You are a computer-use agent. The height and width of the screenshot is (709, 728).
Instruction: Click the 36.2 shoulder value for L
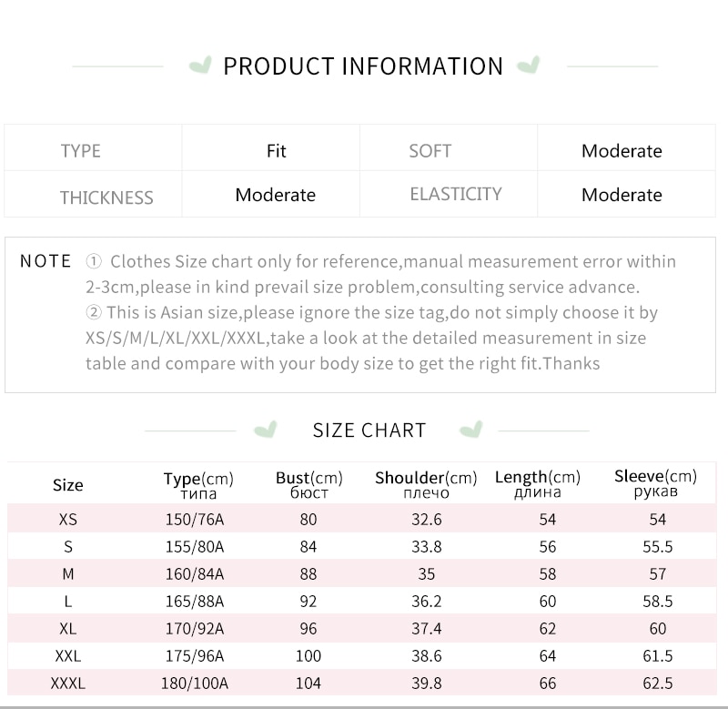coord(426,602)
